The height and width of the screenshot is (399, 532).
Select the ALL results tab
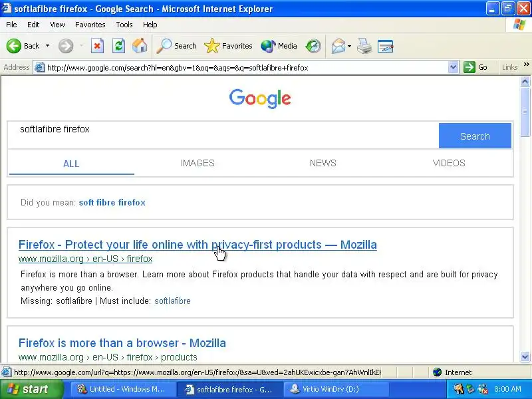(x=71, y=164)
